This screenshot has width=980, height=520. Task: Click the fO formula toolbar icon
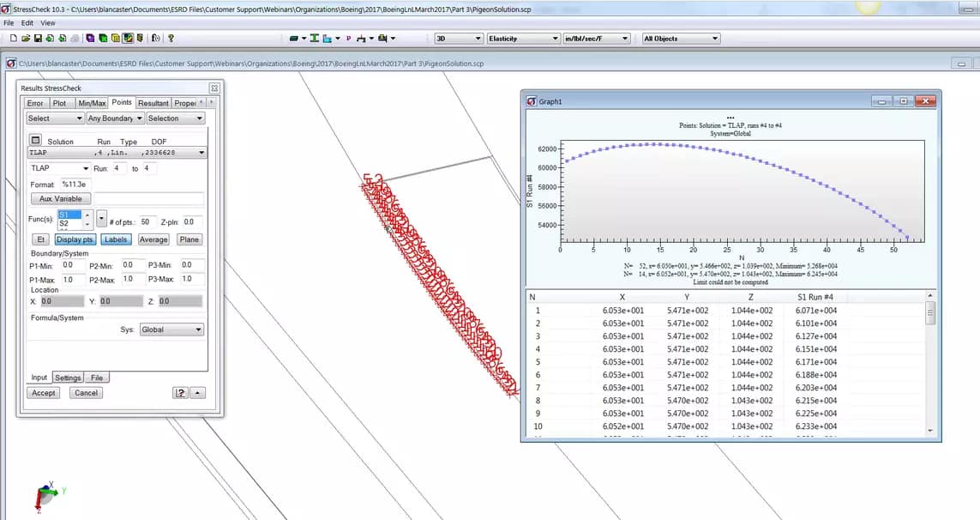[154, 38]
